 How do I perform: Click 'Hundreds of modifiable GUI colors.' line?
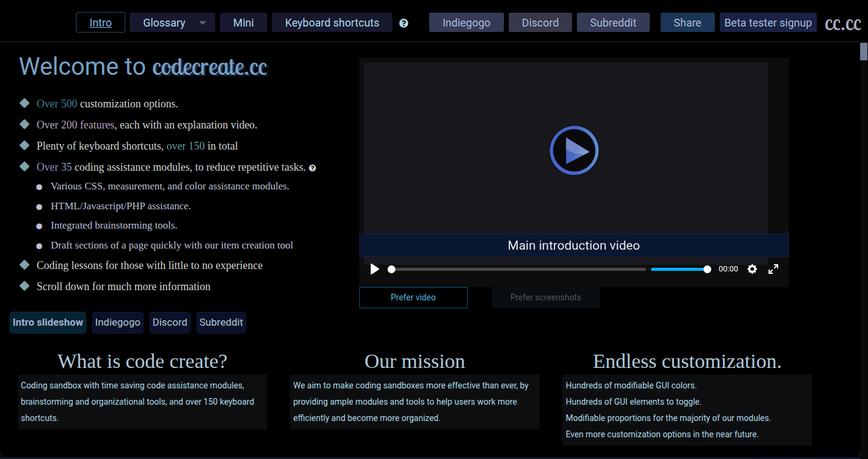(631, 385)
